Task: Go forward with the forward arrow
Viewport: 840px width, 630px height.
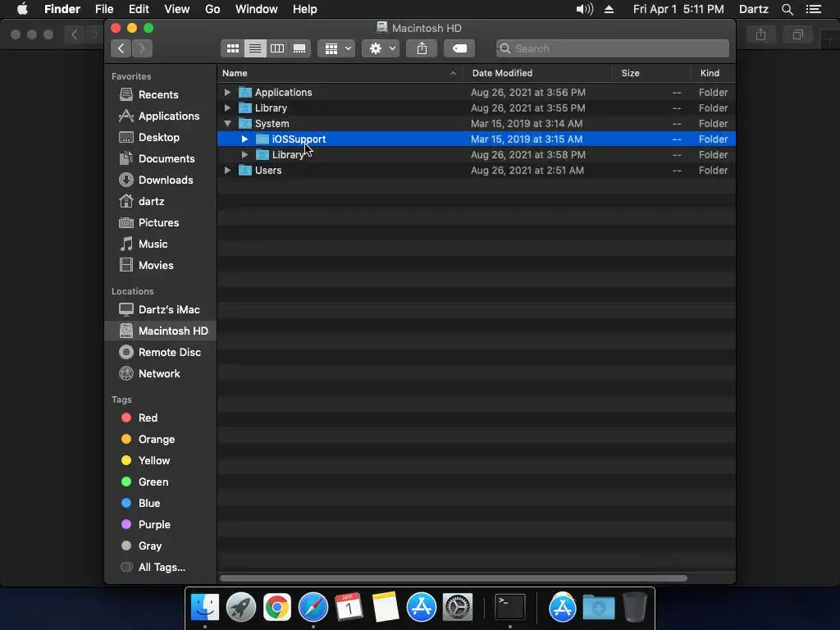Action: point(142,48)
